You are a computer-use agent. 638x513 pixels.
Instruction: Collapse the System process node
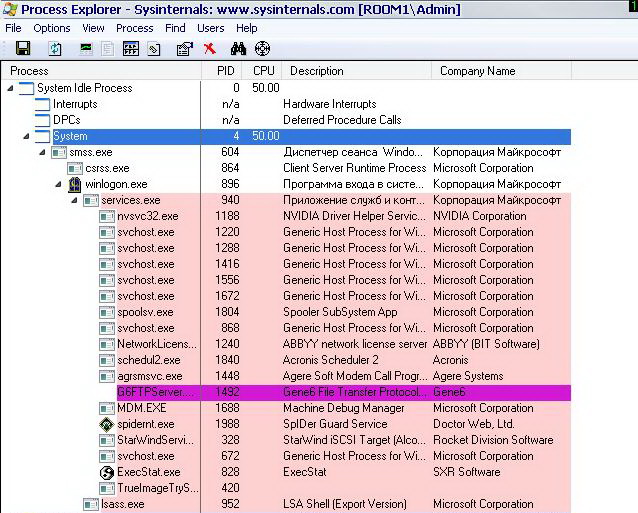point(26,136)
